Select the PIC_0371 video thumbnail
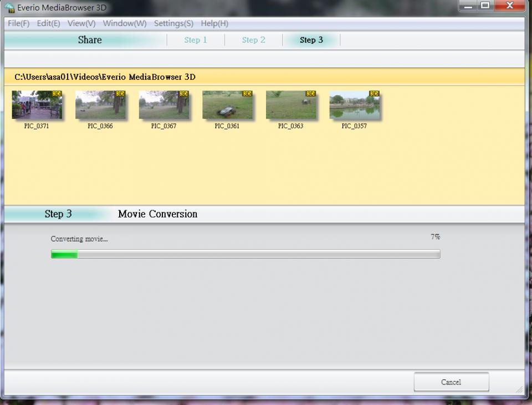The image size is (532, 405). pyautogui.click(x=37, y=105)
